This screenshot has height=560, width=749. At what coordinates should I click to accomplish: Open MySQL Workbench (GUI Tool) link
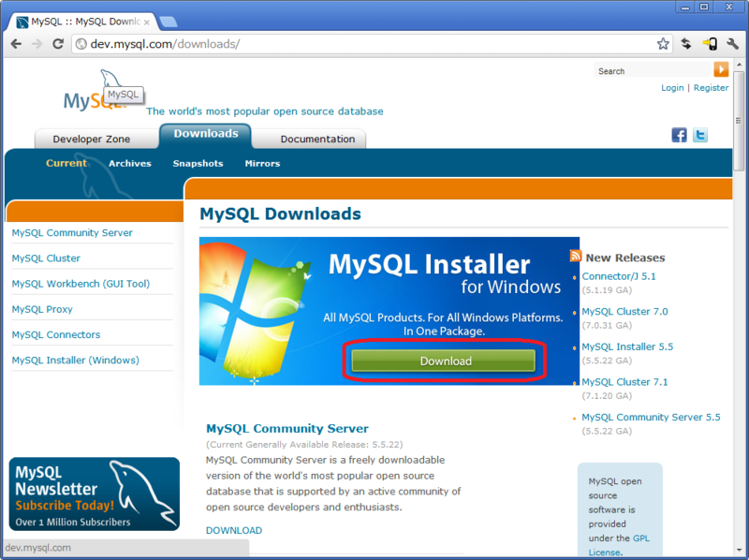(x=81, y=284)
